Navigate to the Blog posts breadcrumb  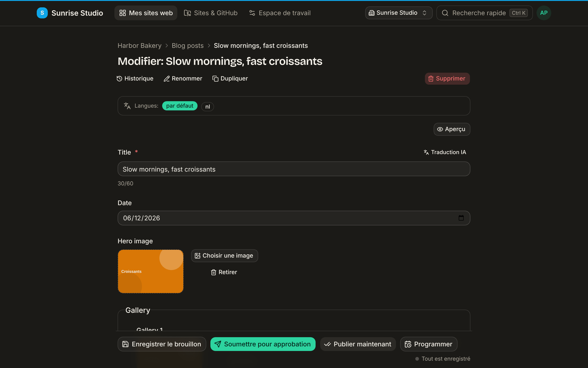click(x=188, y=46)
